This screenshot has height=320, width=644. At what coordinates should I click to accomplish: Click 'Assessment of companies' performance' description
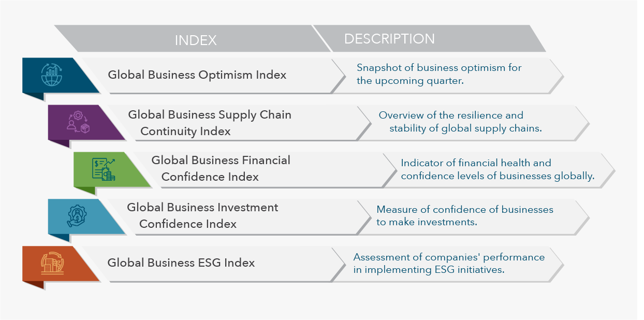tap(449, 263)
